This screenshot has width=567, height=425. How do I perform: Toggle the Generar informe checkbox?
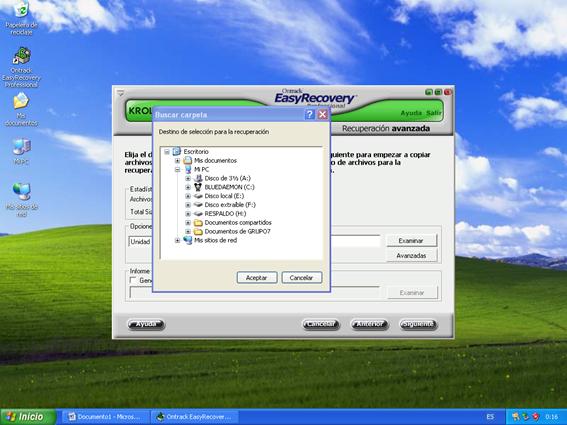point(133,280)
